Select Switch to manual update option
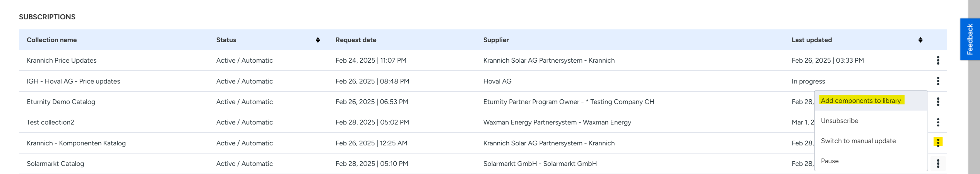980x174 pixels. pos(858,141)
